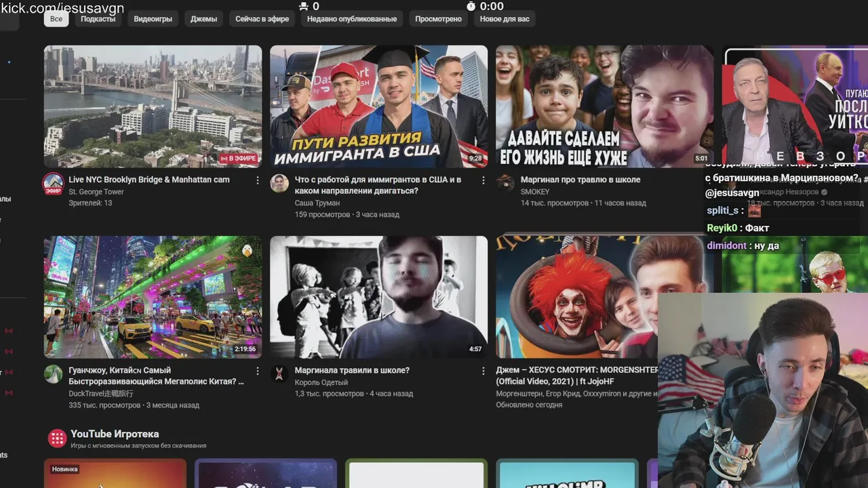Click chat username 'spliti_s'
Image resolution: width=868 pixels, height=488 pixels.
coord(722,211)
